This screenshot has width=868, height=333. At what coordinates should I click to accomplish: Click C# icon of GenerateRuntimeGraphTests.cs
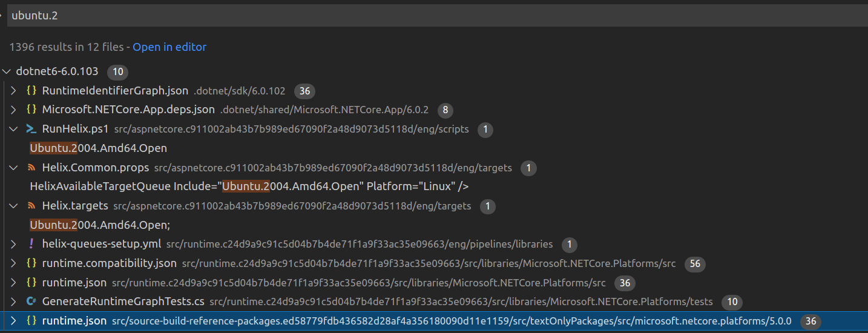31,302
